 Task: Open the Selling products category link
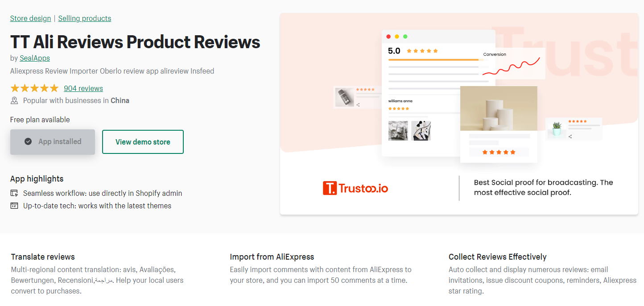(x=85, y=18)
